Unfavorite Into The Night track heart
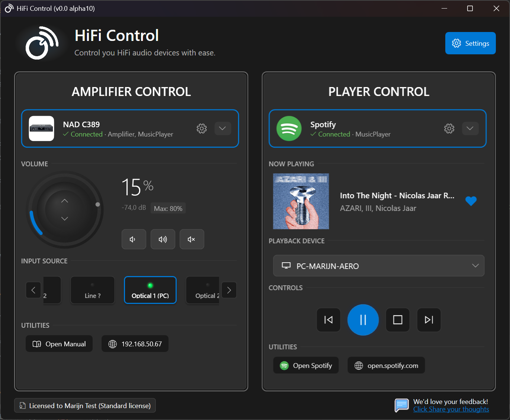The height and width of the screenshot is (420, 510). pyautogui.click(x=471, y=201)
